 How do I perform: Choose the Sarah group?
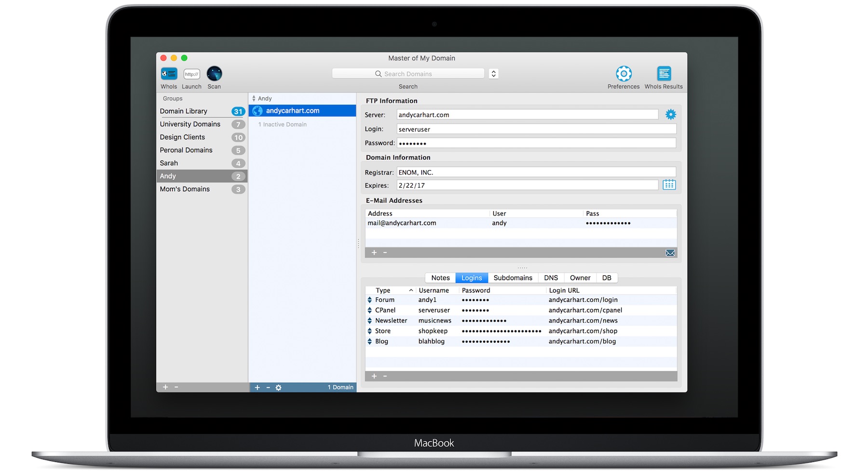[x=202, y=163]
